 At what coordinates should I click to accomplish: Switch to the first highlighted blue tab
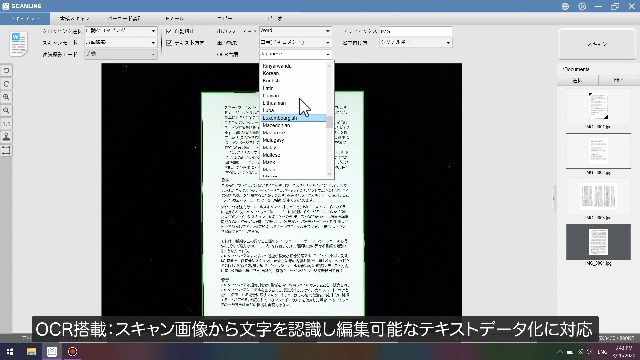point(25,19)
